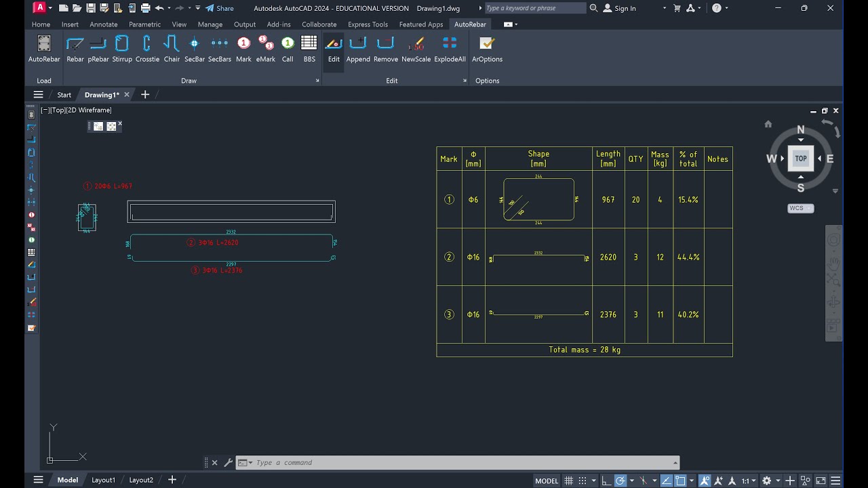This screenshot has width=868, height=488.
Task: Switch to the Annotate ribbon tab
Action: 104,24
